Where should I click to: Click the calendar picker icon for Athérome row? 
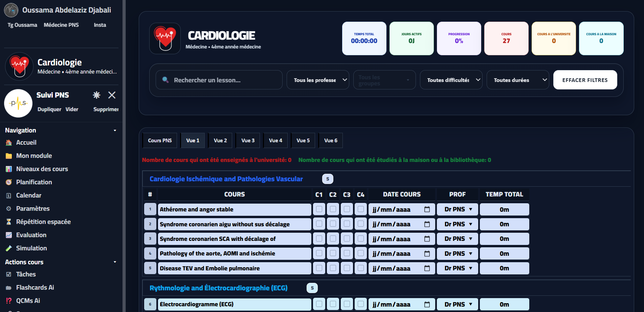click(x=427, y=209)
